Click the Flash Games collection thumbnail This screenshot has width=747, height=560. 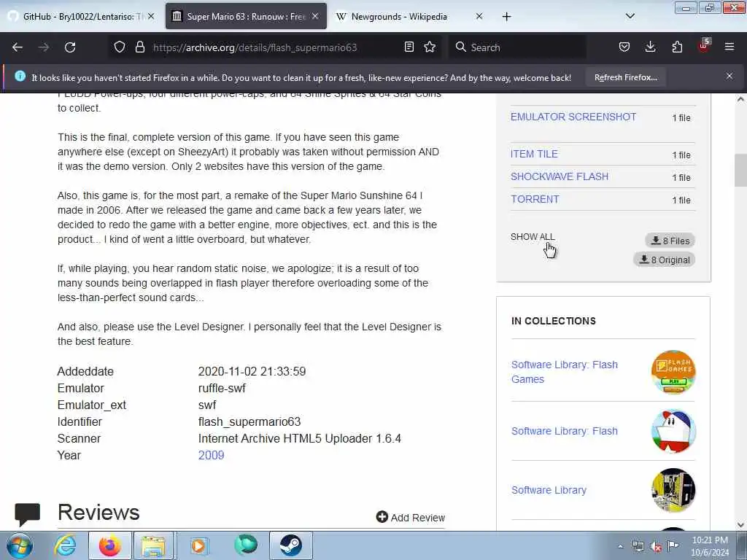pyautogui.click(x=673, y=372)
